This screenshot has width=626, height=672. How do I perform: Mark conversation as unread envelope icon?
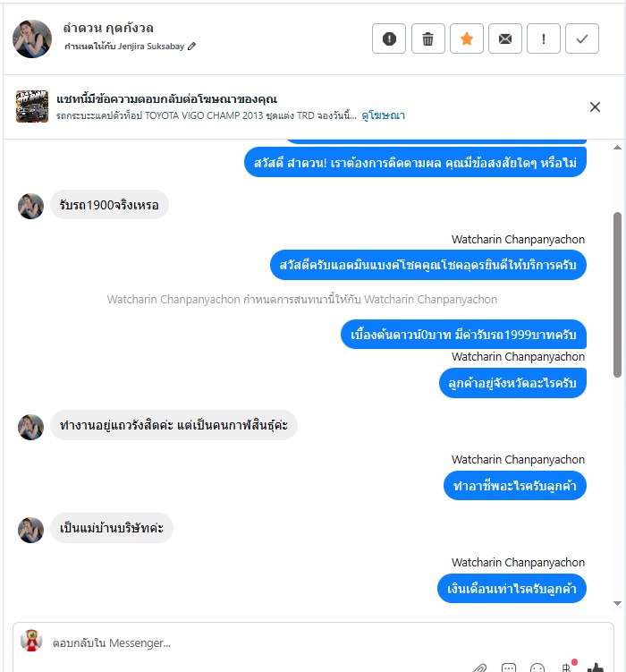pos(505,38)
